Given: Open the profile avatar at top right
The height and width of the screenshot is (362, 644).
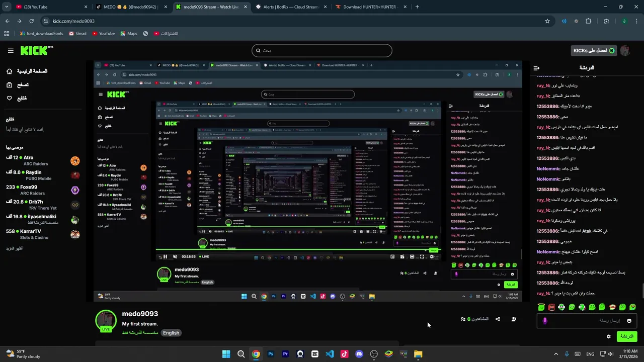Looking at the screenshot, I should tap(625, 51).
